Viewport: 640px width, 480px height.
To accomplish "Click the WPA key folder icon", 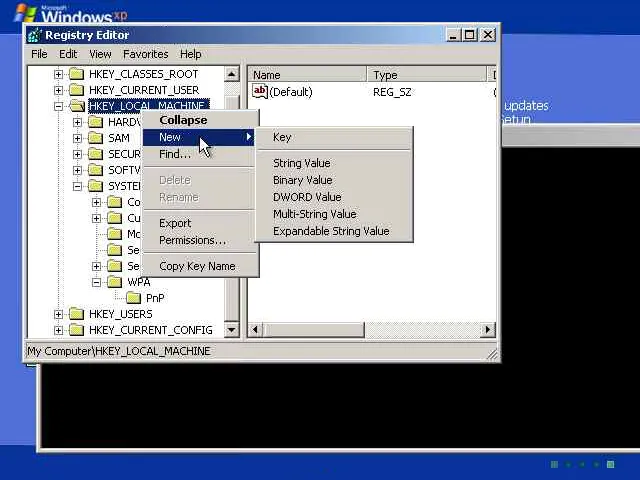I will tap(114, 282).
